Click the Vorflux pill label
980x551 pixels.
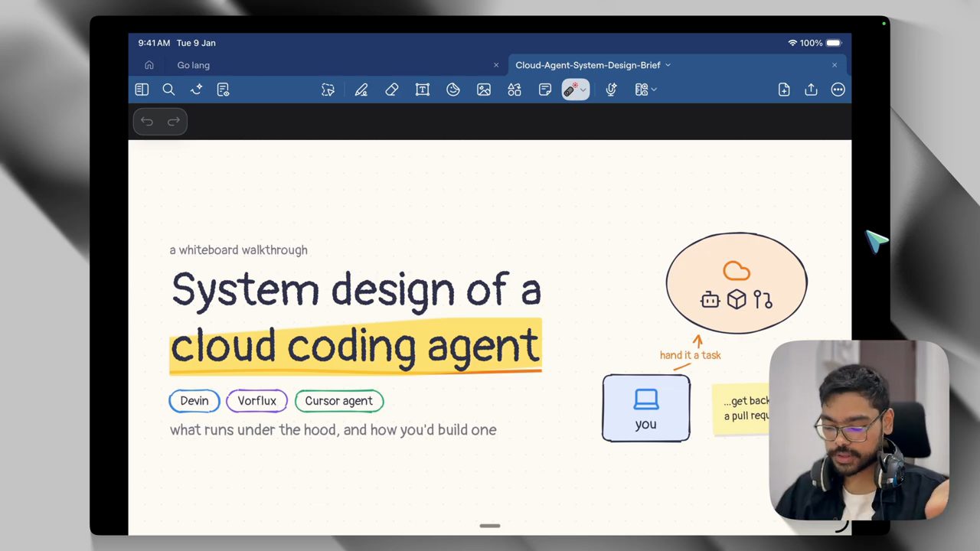[x=256, y=401]
